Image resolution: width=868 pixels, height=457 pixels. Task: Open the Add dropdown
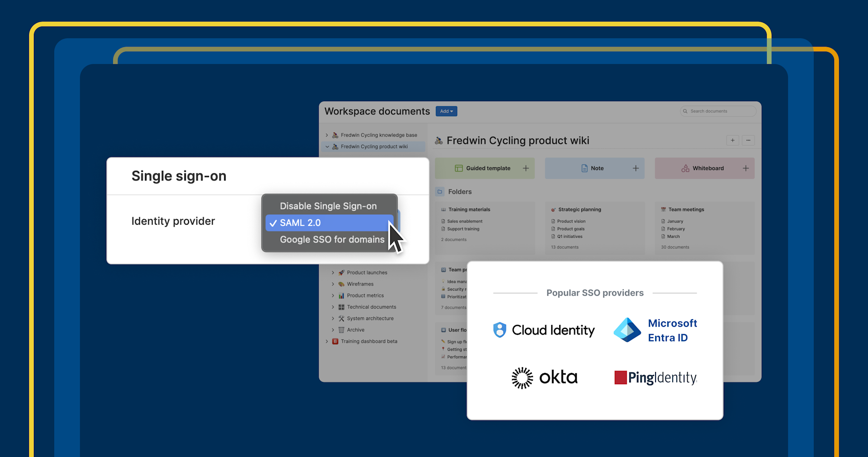446,111
